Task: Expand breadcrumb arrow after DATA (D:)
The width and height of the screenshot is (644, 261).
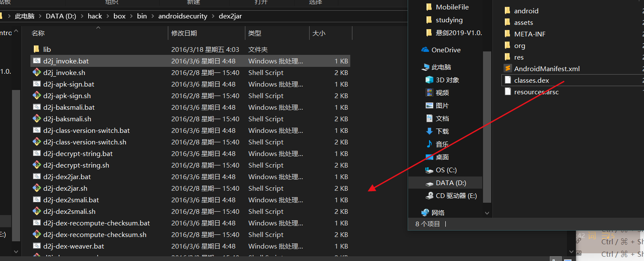Action: [x=82, y=16]
